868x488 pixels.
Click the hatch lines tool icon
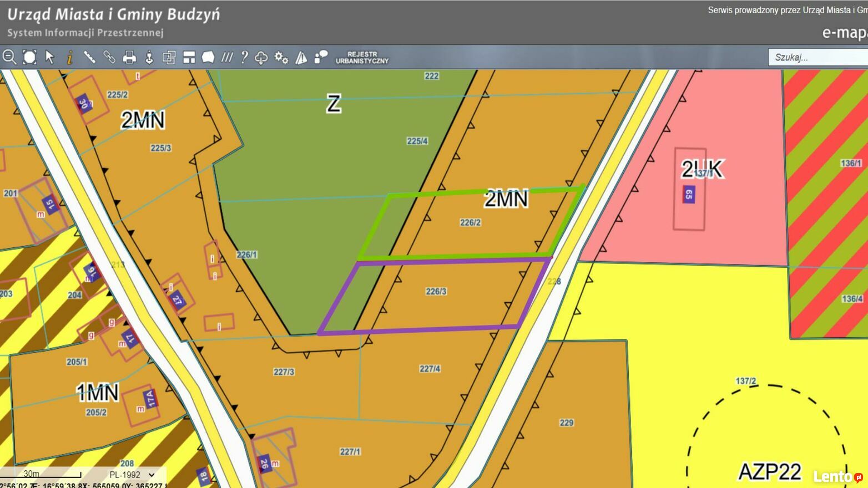coord(227,57)
